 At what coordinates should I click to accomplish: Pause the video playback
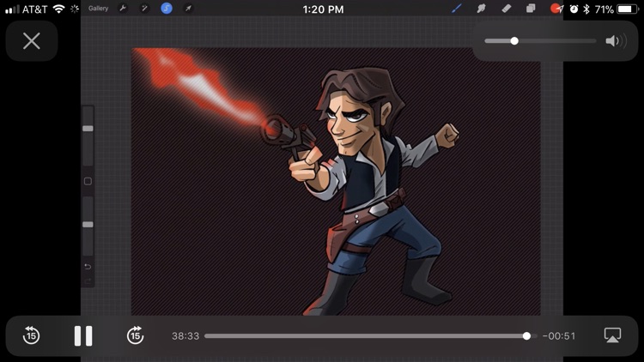pyautogui.click(x=83, y=335)
